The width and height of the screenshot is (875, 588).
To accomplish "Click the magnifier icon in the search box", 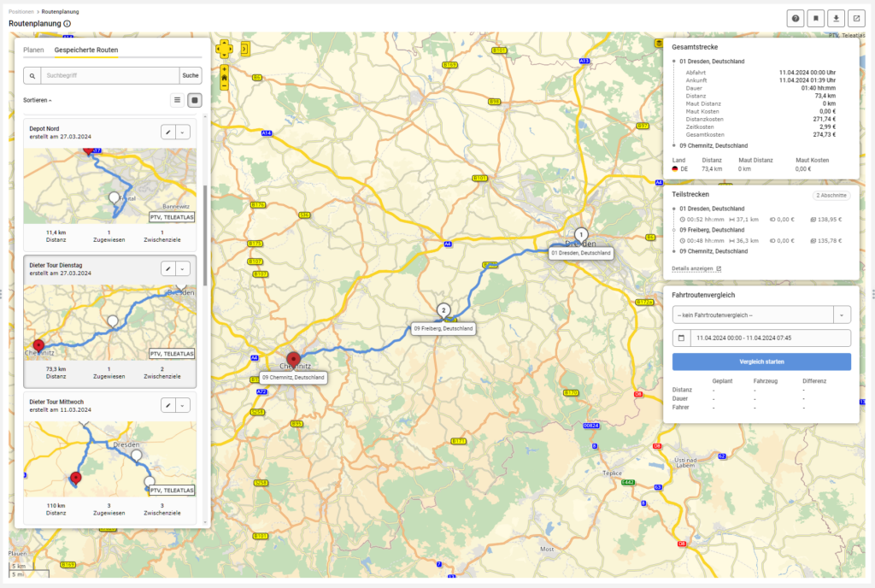I will coord(32,76).
